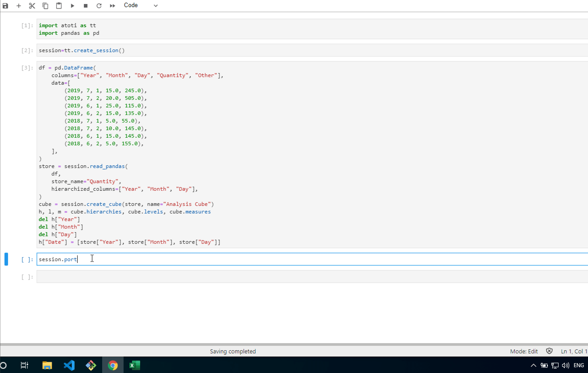The height and width of the screenshot is (373, 588).
Task: Open Visual Studio Code from taskbar
Action: coord(69,365)
